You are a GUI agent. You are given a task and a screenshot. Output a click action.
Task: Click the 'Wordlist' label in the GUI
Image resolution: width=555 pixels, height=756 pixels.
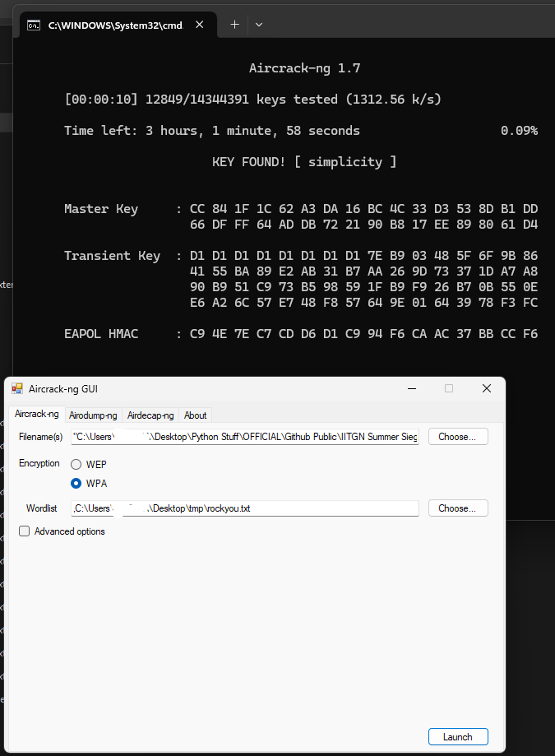(x=41, y=508)
